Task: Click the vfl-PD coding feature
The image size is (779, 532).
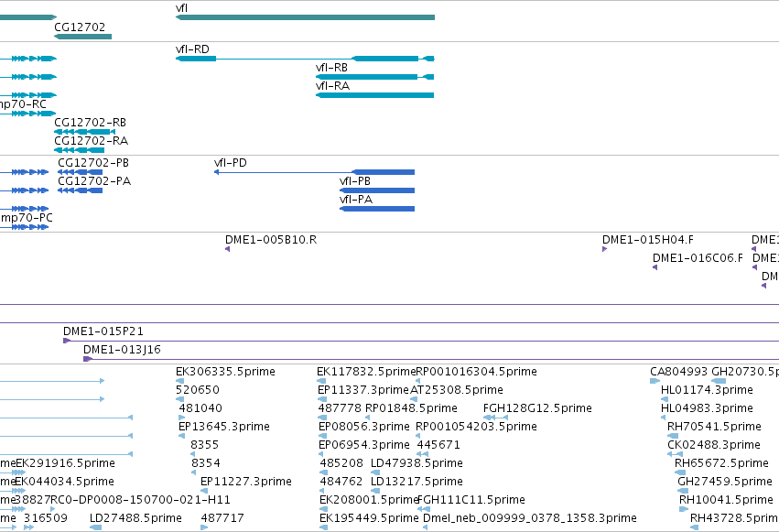Action: click(315, 172)
